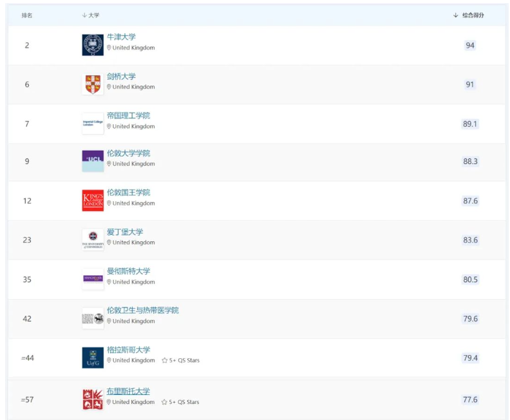Select score value 91
510x420 pixels.
pos(470,84)
